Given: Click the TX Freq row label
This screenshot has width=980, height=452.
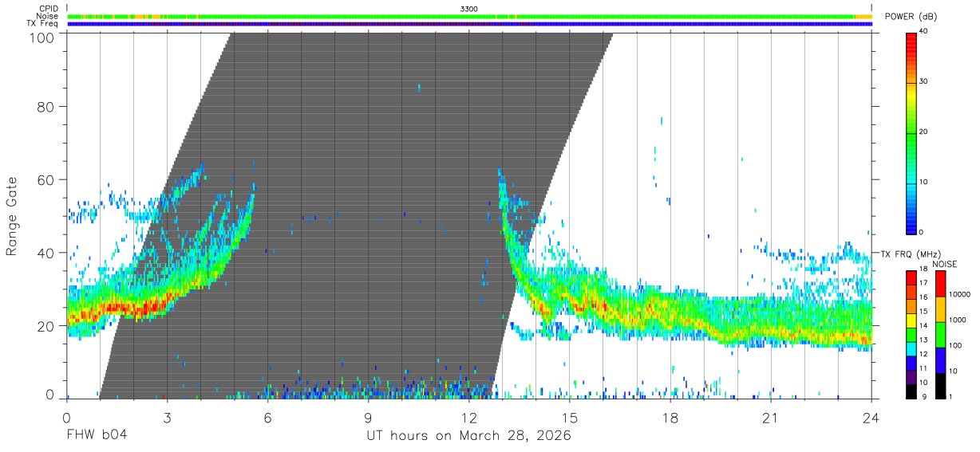Looking at the screenshot, I should point(43,24).
